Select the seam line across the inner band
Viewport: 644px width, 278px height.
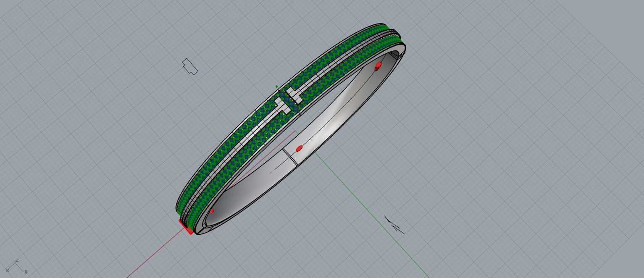(x=290, y=157)
